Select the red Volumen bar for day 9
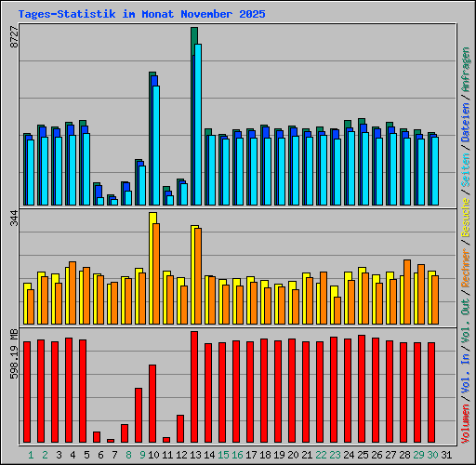This screenshot has width=476, height=465. [139, 415]
